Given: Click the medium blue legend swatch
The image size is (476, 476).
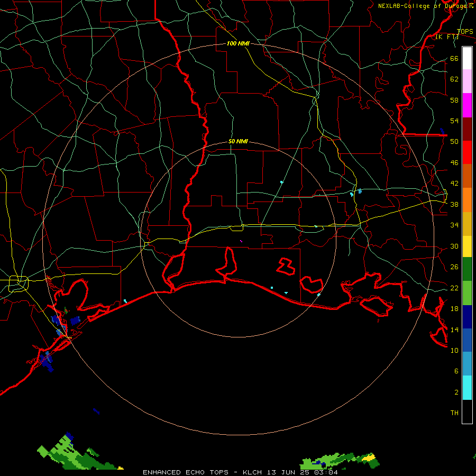Looking at the screenshot, I should click(467, 340).
